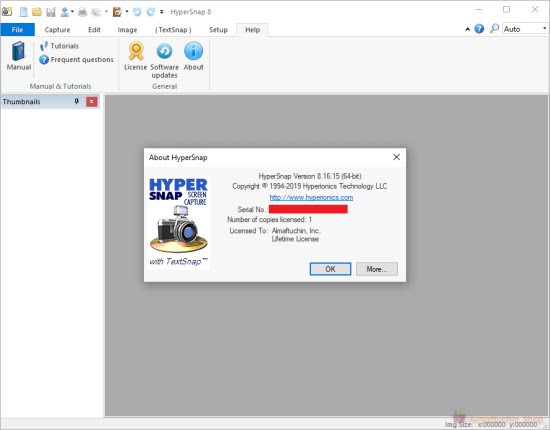Switch to the Capture ribbon tab
550x430 pixels.
(x=57, y=30)
